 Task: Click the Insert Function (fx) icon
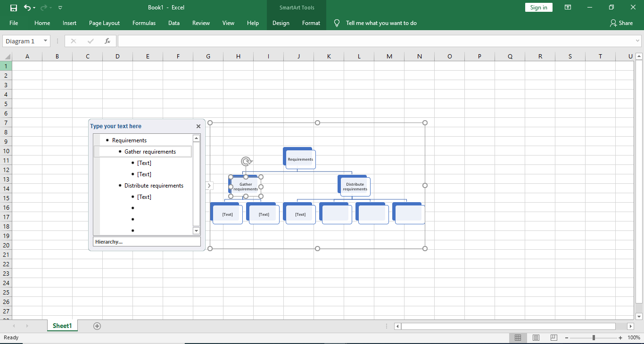click(x=107, y=41)
